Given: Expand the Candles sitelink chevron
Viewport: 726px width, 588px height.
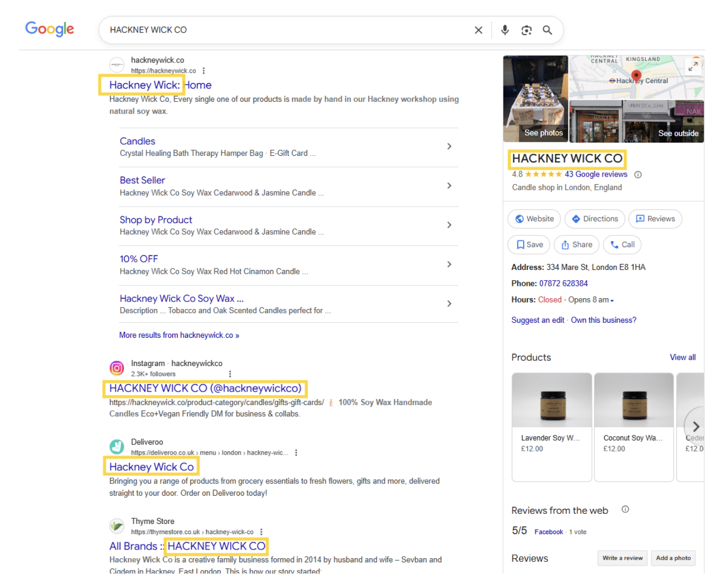Looking at the screenshot, I should coord(449,147).
